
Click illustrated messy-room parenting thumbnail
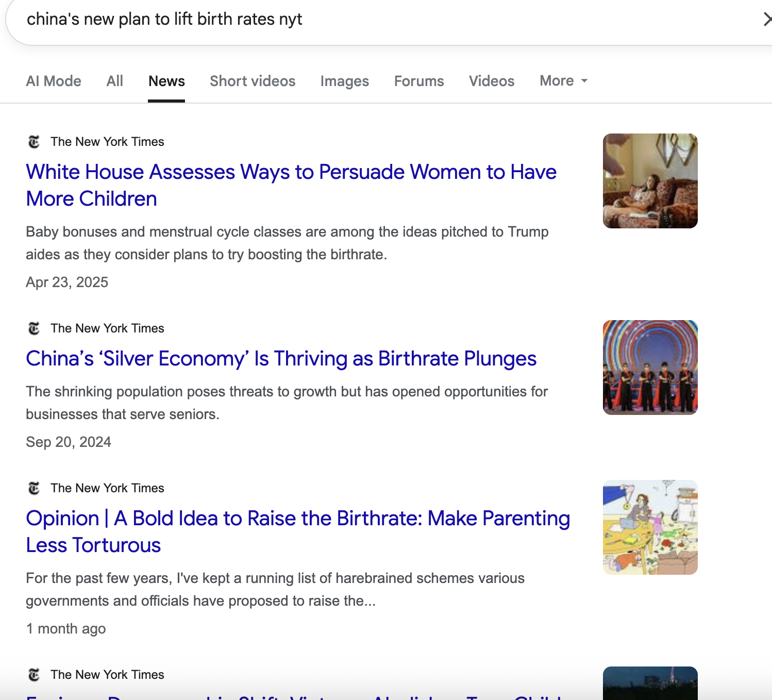tap(650, 527)
